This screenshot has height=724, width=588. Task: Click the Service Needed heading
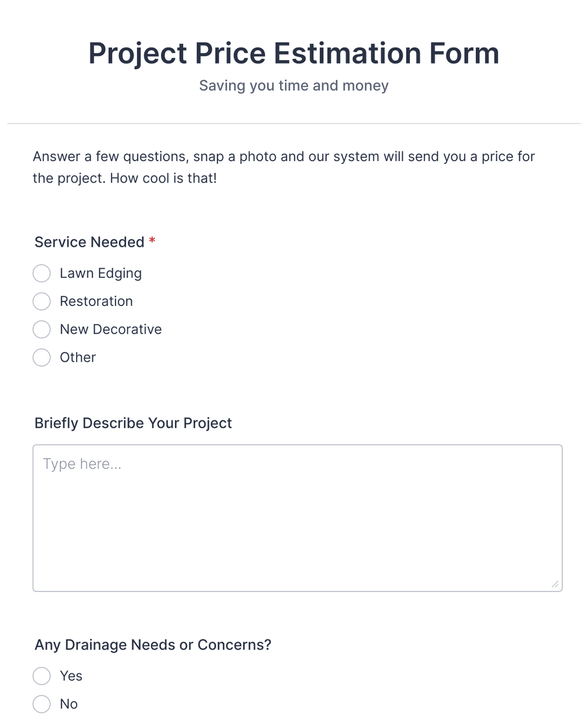point(90,242)
